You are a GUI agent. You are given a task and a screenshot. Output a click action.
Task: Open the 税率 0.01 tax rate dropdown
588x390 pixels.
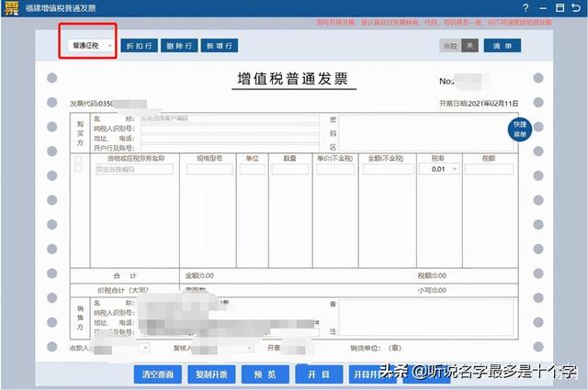439,170
